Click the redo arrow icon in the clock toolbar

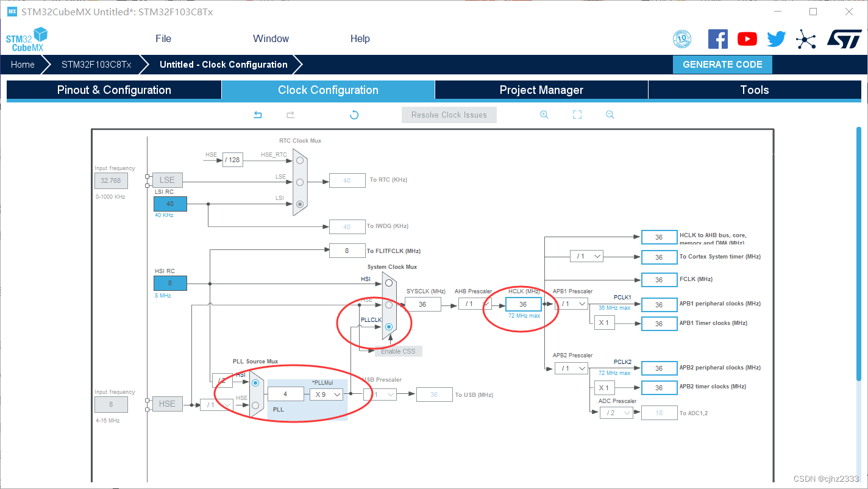291,115
